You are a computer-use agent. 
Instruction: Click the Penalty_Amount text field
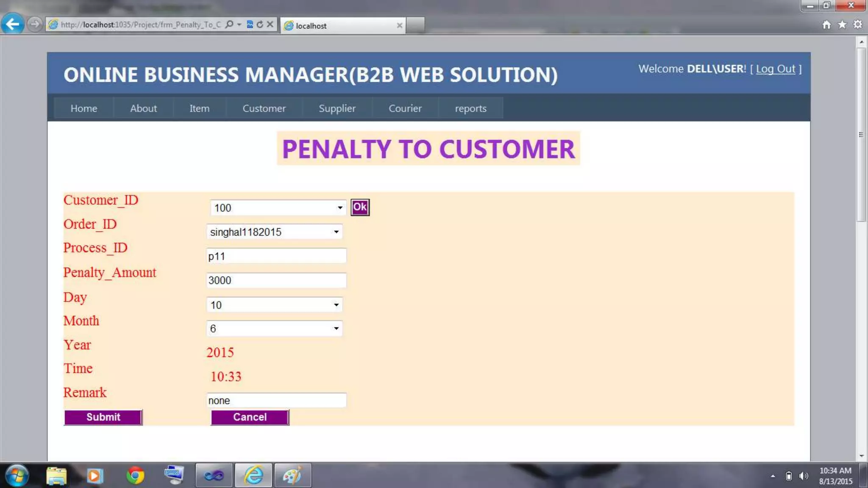[x=276, y=280]
